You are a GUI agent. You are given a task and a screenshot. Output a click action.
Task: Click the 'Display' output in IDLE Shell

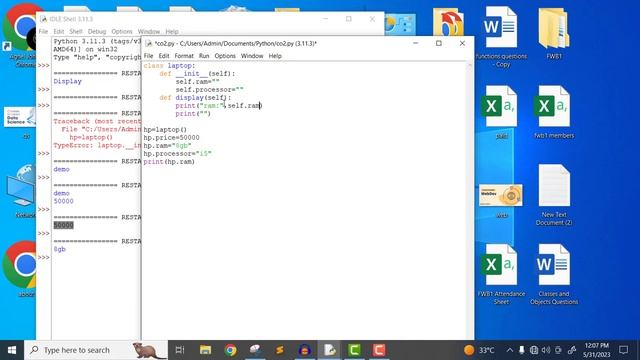click(x=67, y=82)
